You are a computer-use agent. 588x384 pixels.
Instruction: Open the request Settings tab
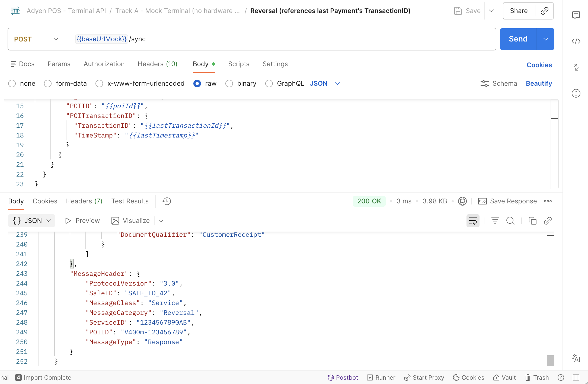[275, 64]
